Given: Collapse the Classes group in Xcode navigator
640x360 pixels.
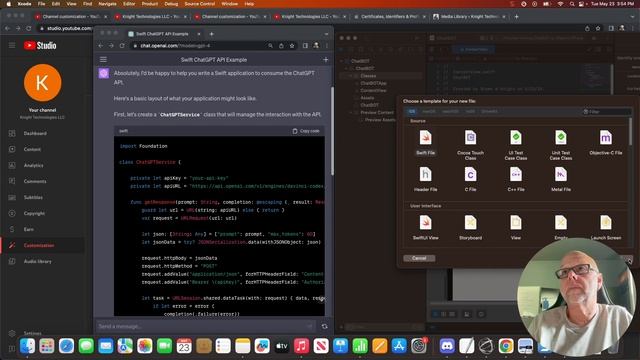Looking at the screenshot, I should (351, 76).
